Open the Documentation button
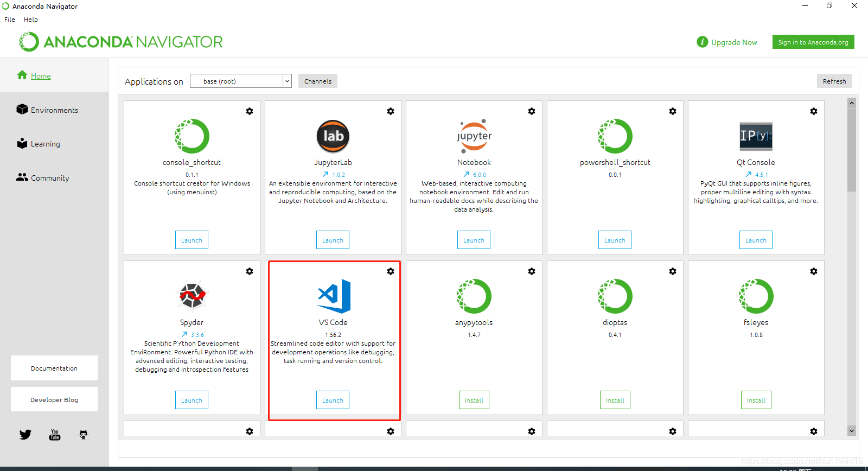This screenshot has height=471, width=868. click(x=54, y=368)
